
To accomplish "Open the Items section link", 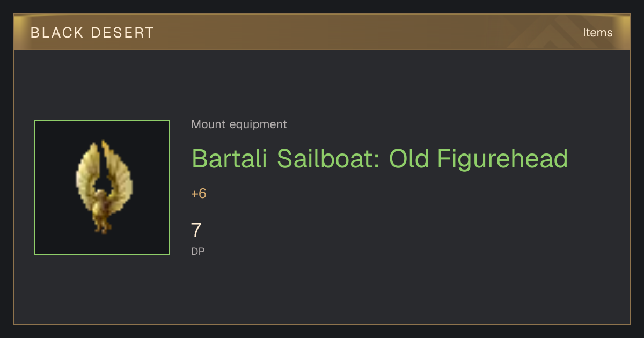I will pyautogui.click(x=597, y=33).
